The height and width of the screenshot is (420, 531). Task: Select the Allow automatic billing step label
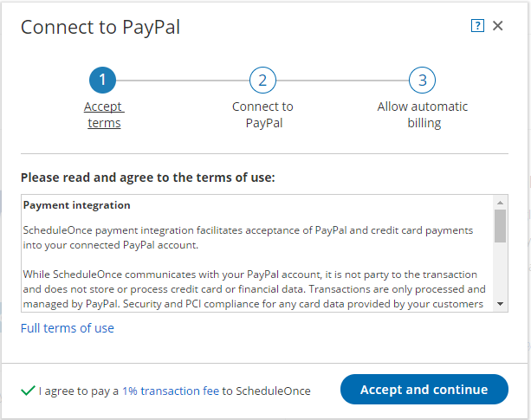pyautogui.click(x=422, y=115)
